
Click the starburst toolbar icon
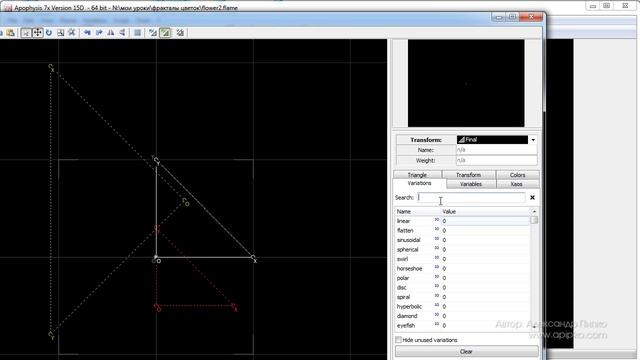tap(72, 33)
